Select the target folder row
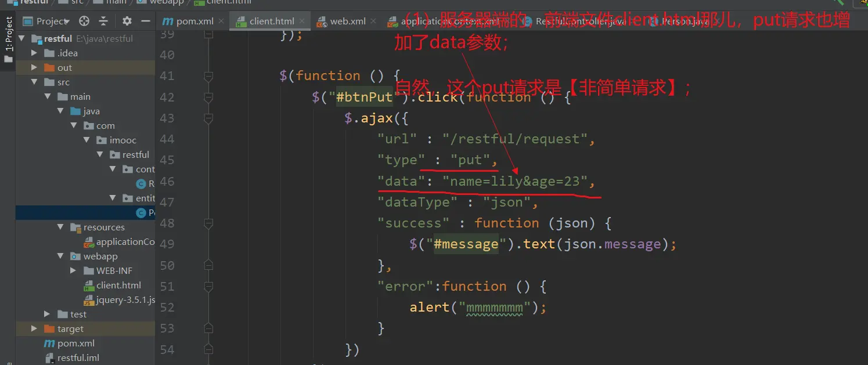Image resolution: width=868 pixels, height=365 pixels. [85, 328]
